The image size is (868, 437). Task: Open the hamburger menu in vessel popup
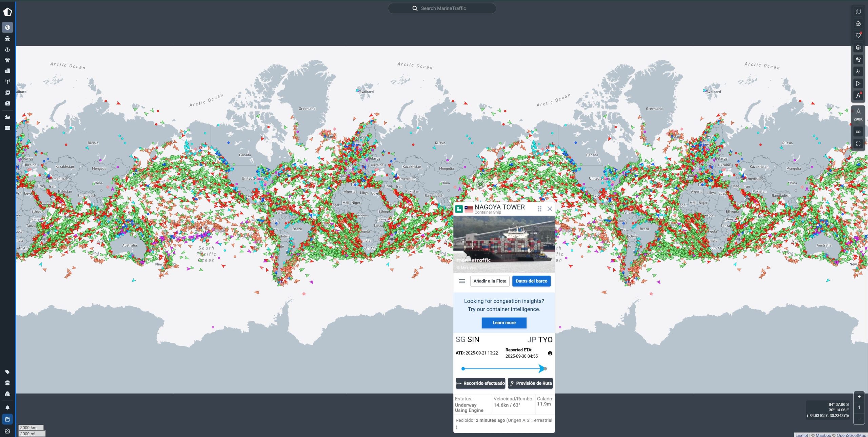point(461,281)
